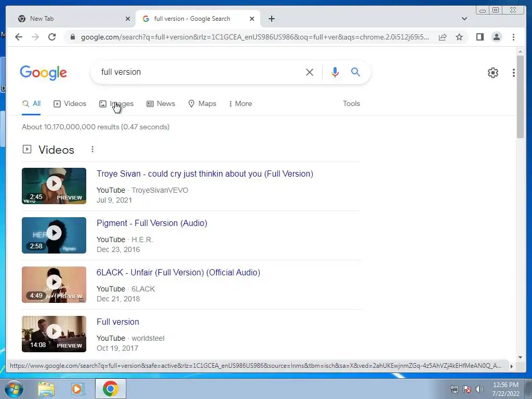Play 6LACK Unfair video thumbnail
Image resolution: width=532 pixels, height=399 pixels.
coord(54,285)
